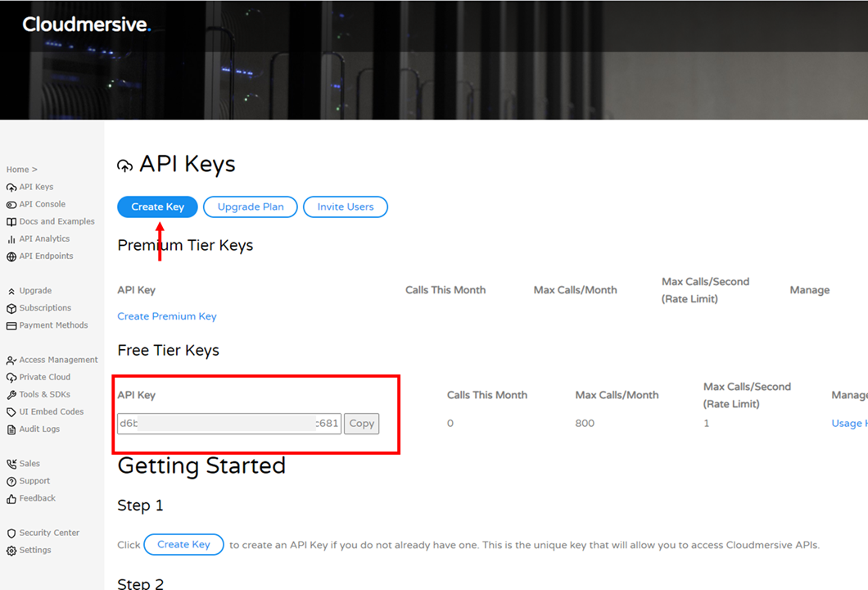The width and height of the screenshot is (868, 590).
Task: Open API Console in the sidebar menu
Action: (x=42, y=204)
